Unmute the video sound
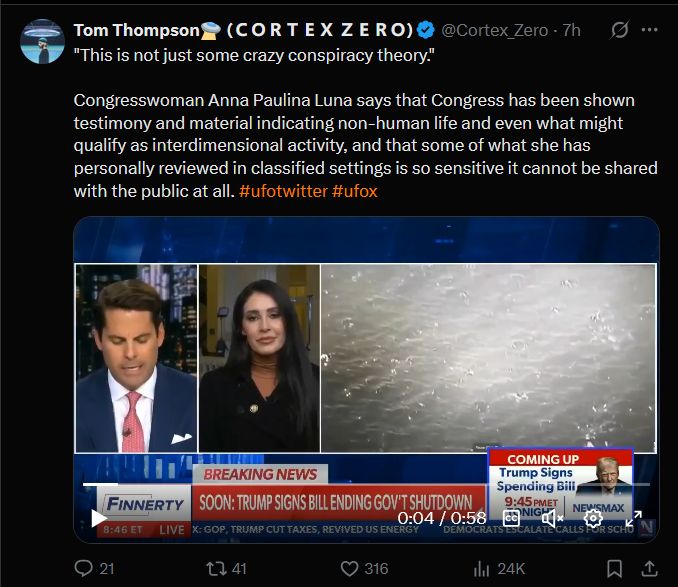 (x=552, y=517)
